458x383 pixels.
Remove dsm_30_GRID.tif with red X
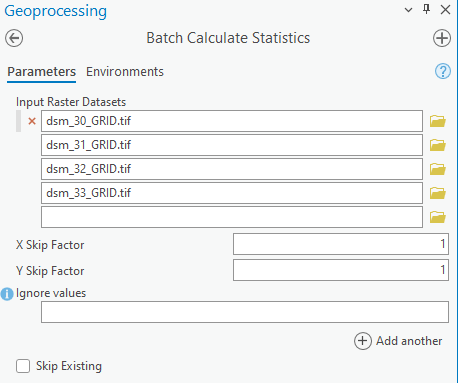(x=32, y=121)
